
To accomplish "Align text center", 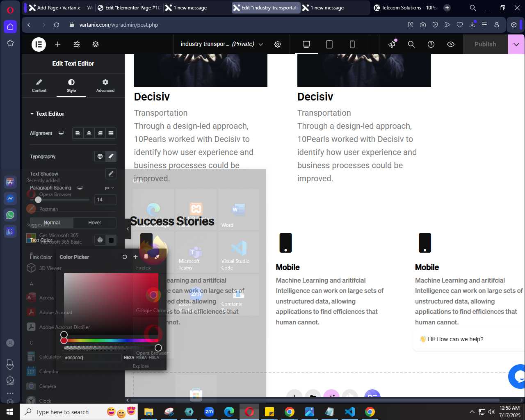I will coord(89,133).
